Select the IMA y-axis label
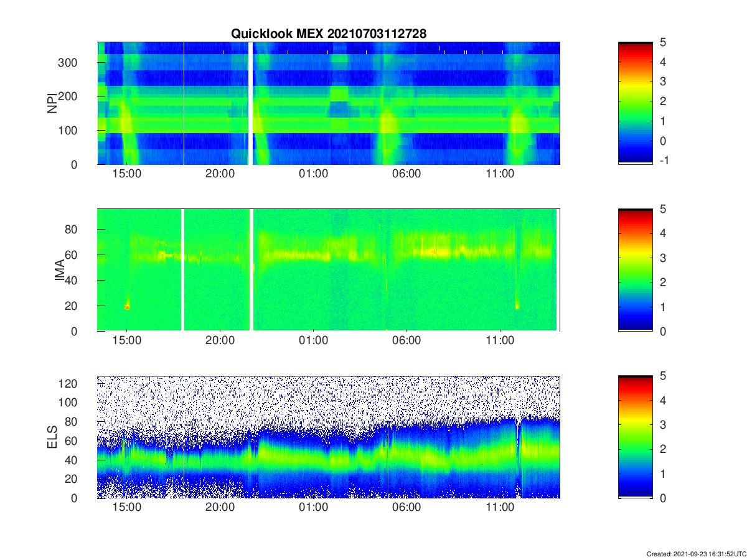 61,271
